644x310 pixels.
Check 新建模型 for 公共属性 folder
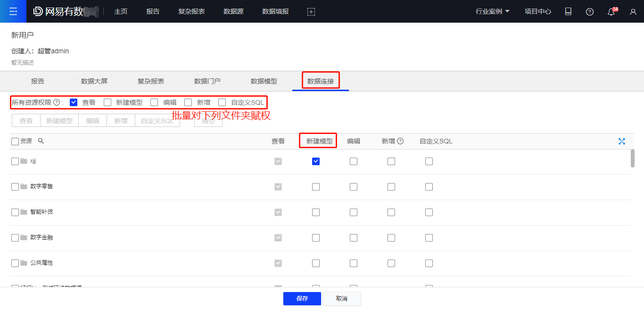316,263
